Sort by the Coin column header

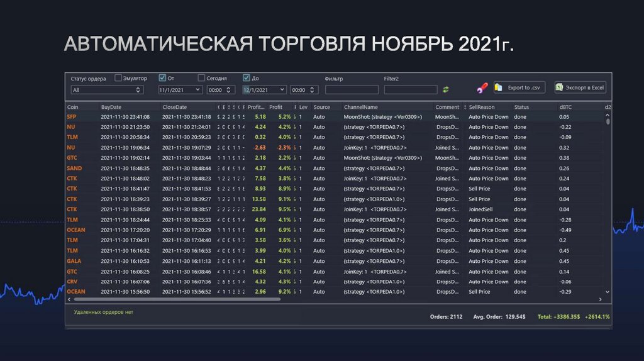pos(73,107)
